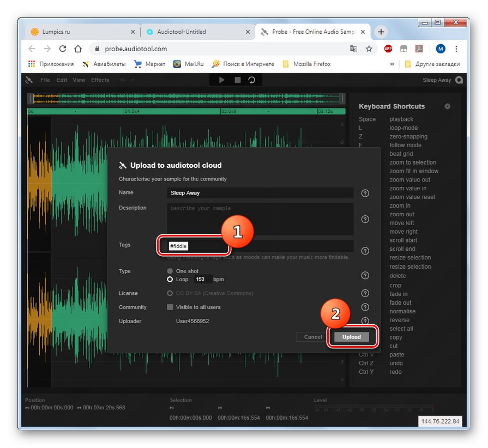Open help icon next to Description

tap(365, 219)
